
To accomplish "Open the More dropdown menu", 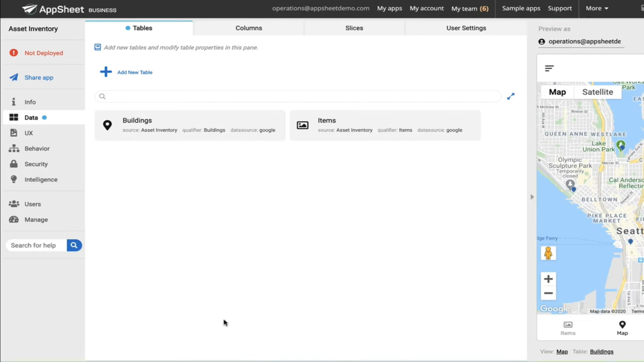I will click(x=597, y=9).
